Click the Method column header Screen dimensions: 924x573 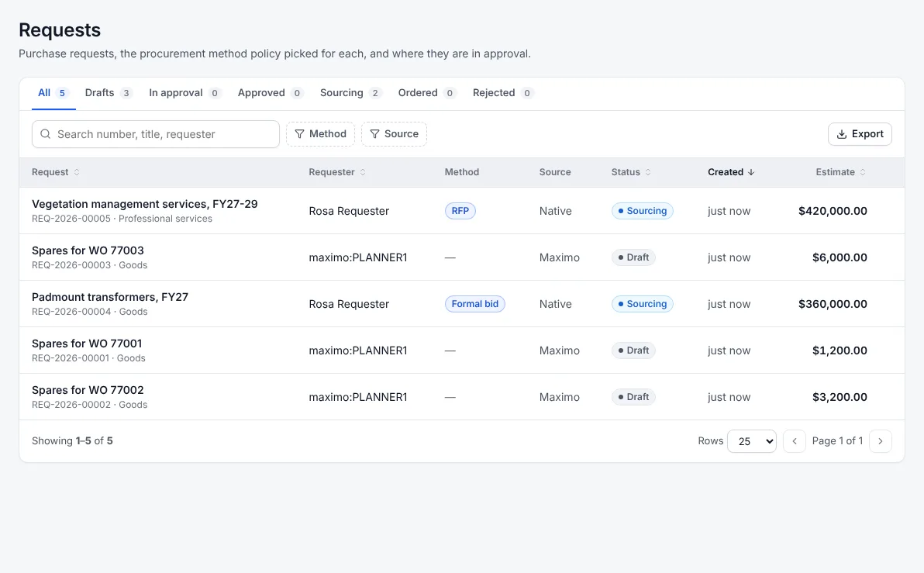462,172
